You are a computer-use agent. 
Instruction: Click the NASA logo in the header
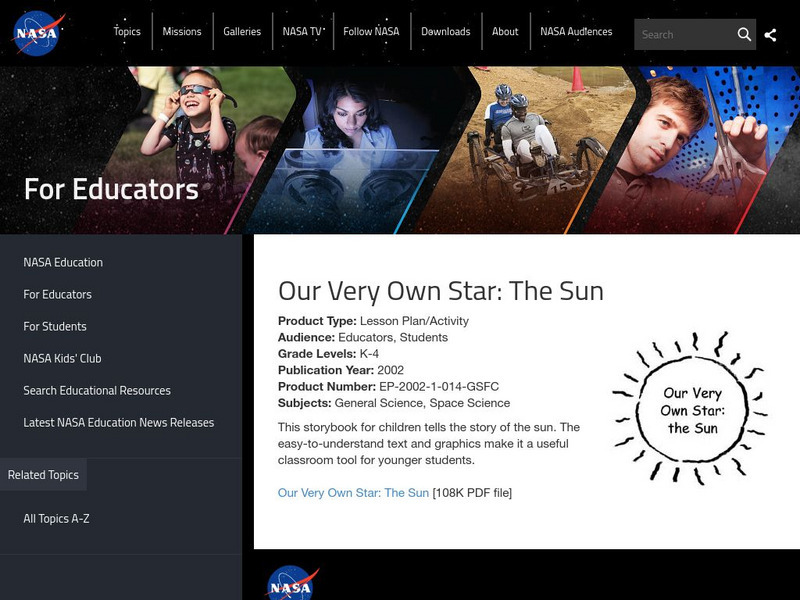(x=39, y=33)
